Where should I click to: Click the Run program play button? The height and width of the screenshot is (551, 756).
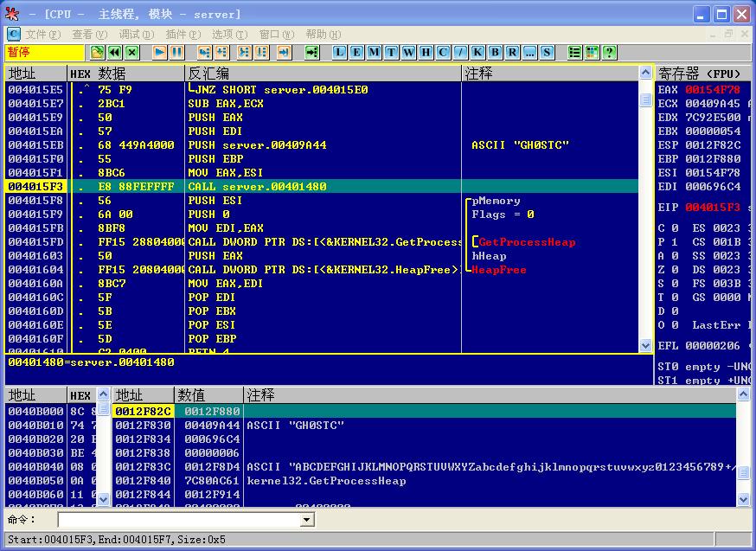tap(159, 52)
